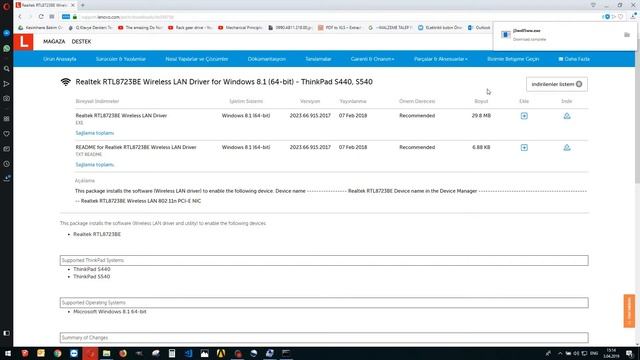Select 'ThinkPad S440' list entry
The height and width of the screenshot is (360, 640).
pos(92,269)
